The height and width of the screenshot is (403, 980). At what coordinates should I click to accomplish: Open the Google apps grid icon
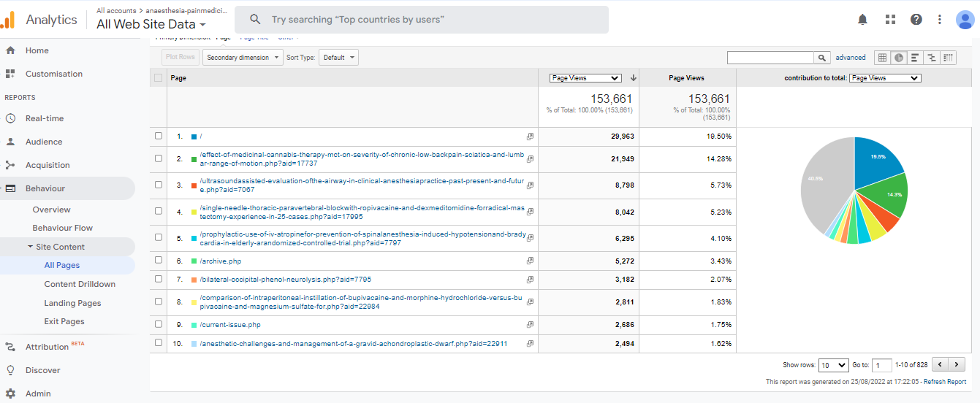click(x=890, y=20)
